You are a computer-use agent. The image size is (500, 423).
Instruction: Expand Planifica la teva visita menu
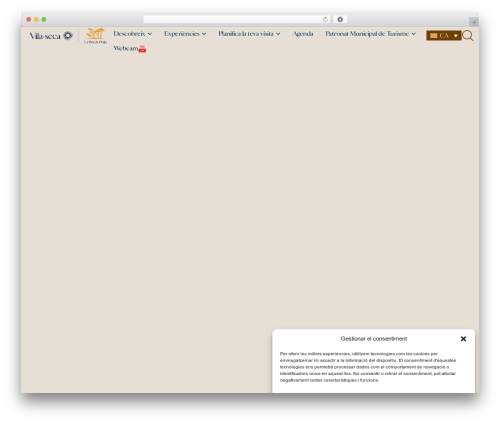[x=249, y=34]
